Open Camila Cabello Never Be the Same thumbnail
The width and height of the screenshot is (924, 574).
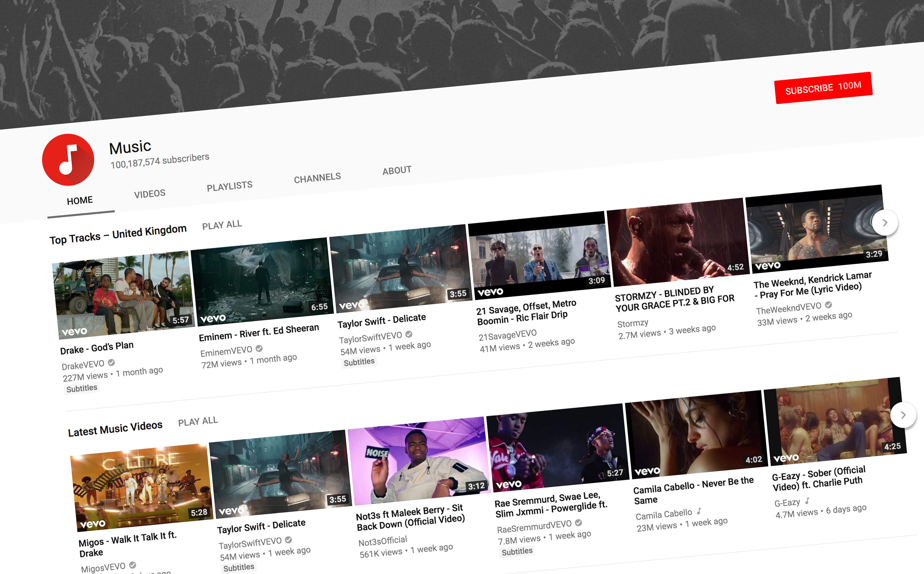click(x=696, y=435)
